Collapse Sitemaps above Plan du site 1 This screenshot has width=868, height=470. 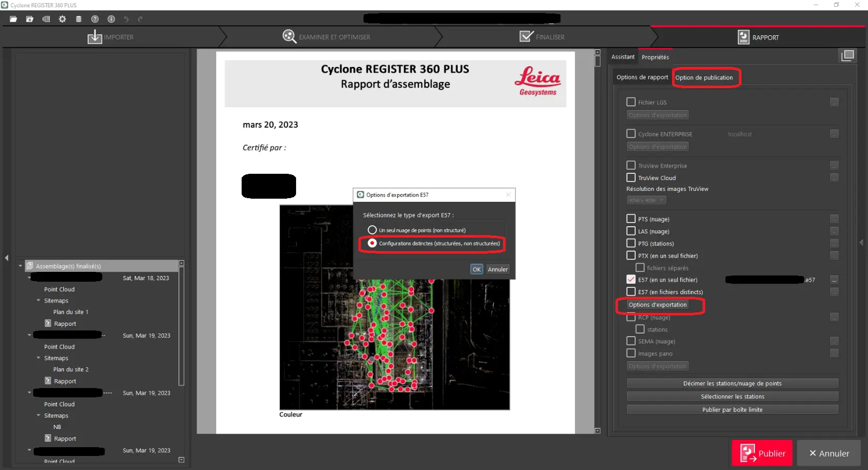tap(38, 300)
